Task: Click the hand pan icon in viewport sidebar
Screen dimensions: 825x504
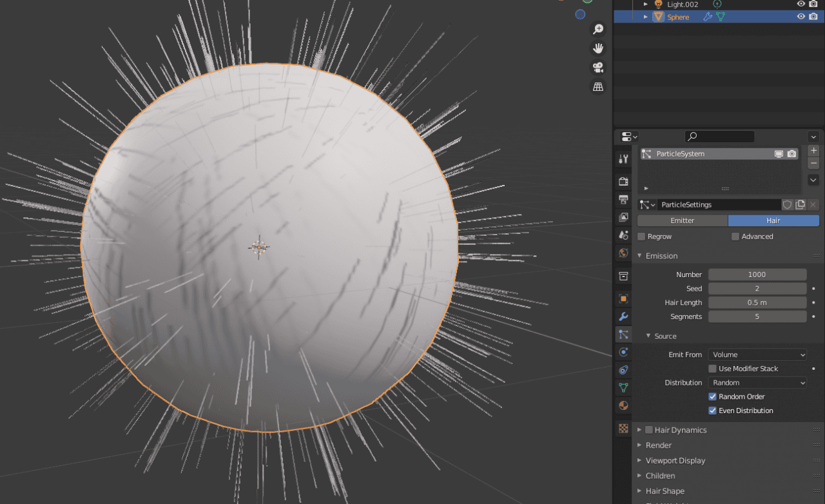Action: click(598, 48)
